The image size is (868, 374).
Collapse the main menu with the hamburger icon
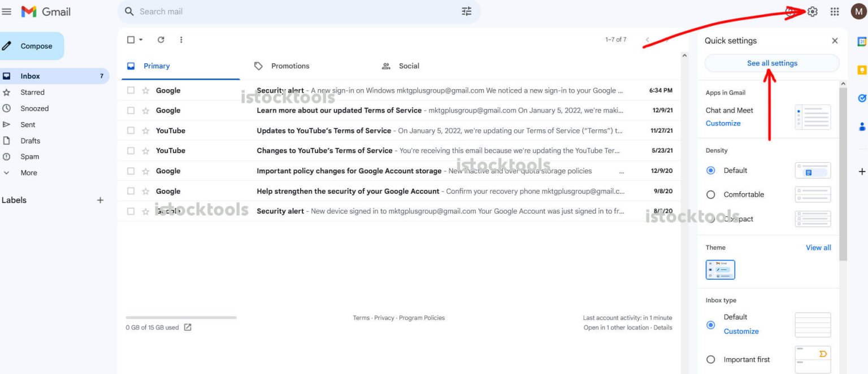(x=7, y=11)
